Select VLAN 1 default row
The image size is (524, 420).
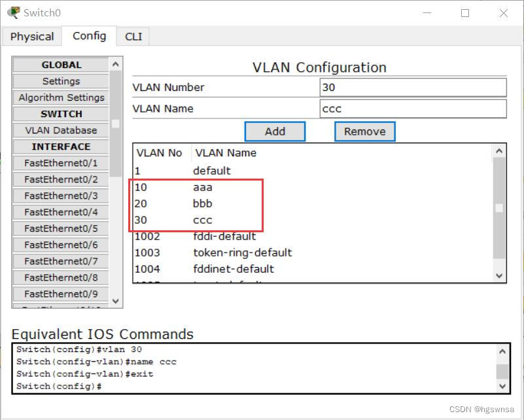(x=313, y=171)
